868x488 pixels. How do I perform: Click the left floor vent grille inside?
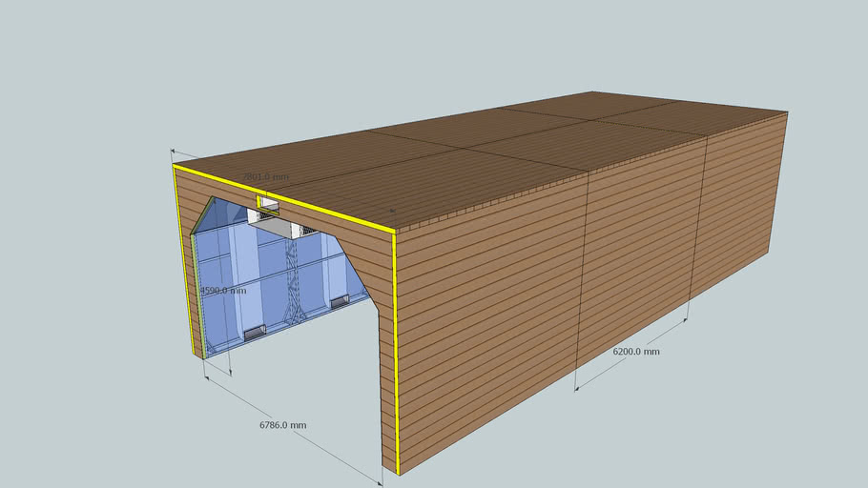pos(255,332)
